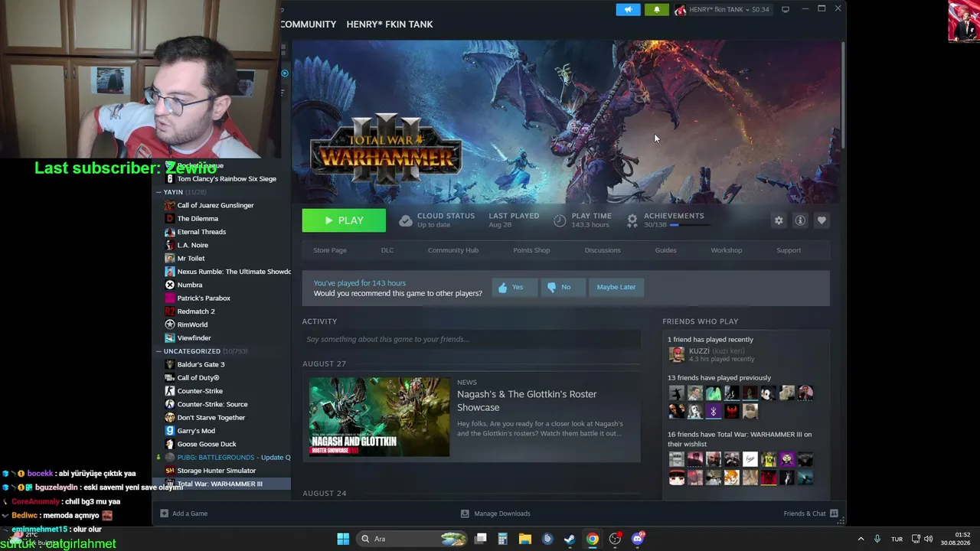The width and height of the screenshot is (980, 551).
Task: Click the Garry's Mod game icon
Action: (x=170, y=431)
